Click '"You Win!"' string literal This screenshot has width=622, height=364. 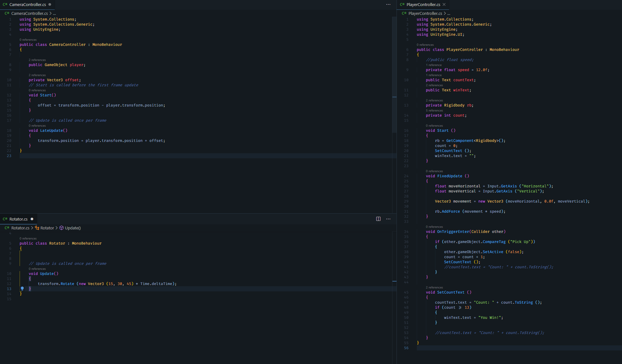(490, 318)
